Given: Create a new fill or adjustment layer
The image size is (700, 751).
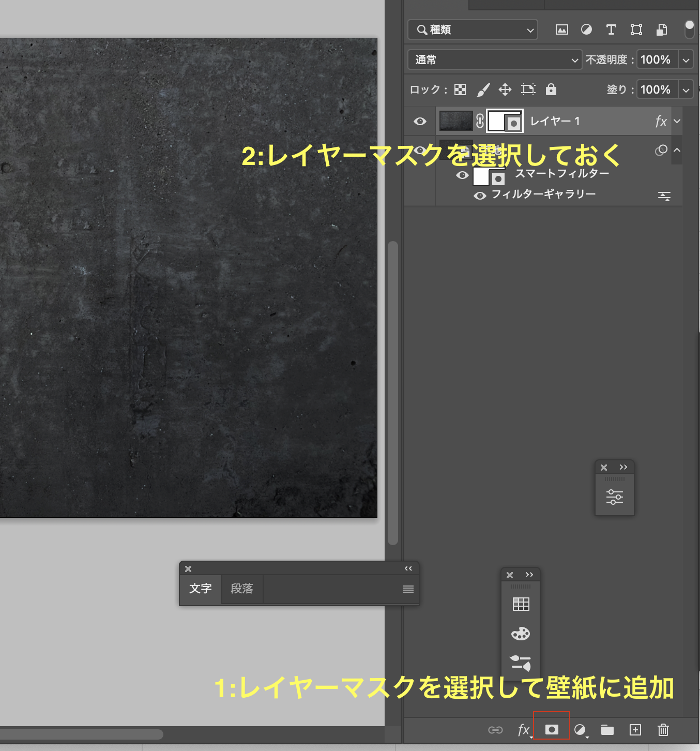Looking at the screenshot, I should pos(580,730).
